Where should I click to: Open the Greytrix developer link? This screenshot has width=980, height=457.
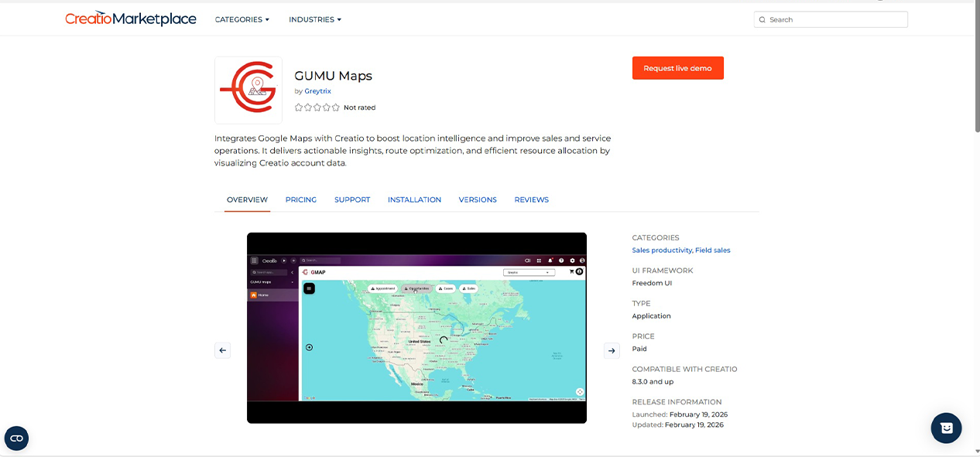coord(317,91)
